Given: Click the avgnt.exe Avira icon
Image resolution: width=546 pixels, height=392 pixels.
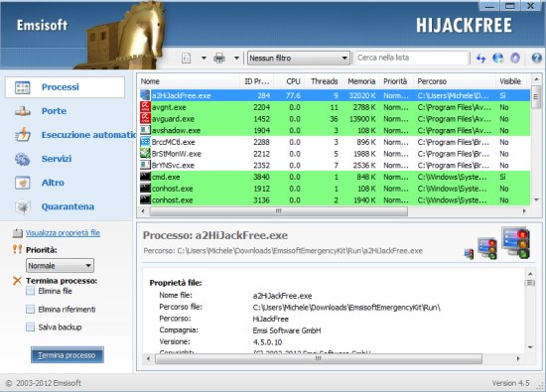Looking at the screenshot, I should 145,107.
